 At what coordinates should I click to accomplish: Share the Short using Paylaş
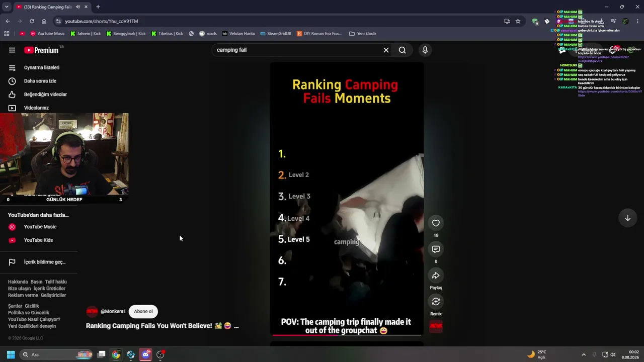tap(436, 276)
